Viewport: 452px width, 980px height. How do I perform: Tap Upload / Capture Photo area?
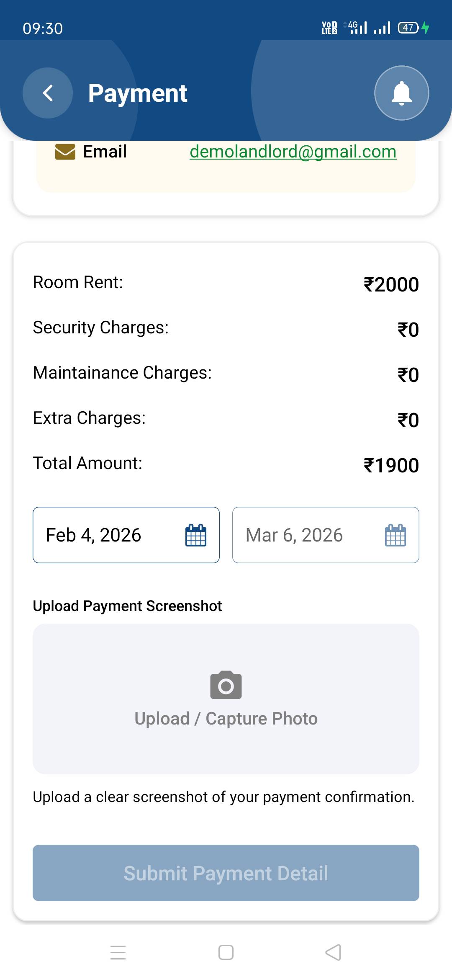[x=226, y=719]
